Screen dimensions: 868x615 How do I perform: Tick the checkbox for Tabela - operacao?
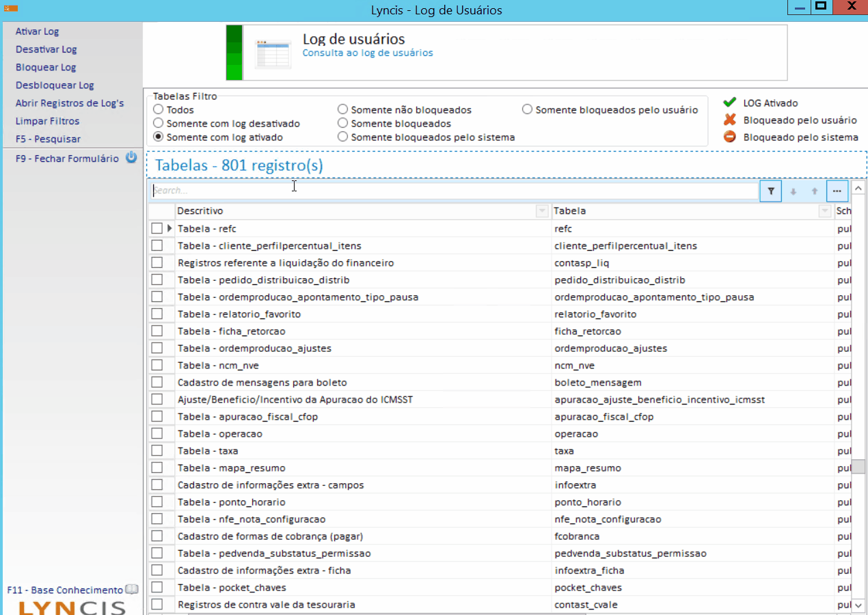click(157, 434)
